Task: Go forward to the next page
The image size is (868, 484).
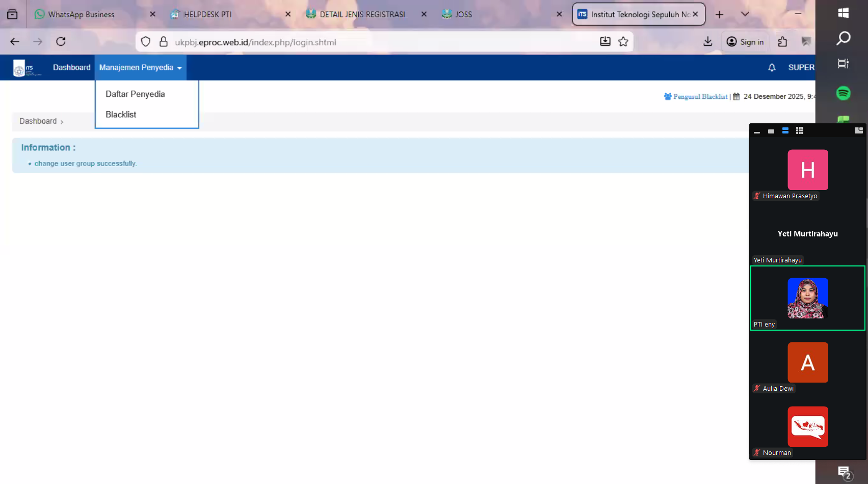Action: [38, 42]
